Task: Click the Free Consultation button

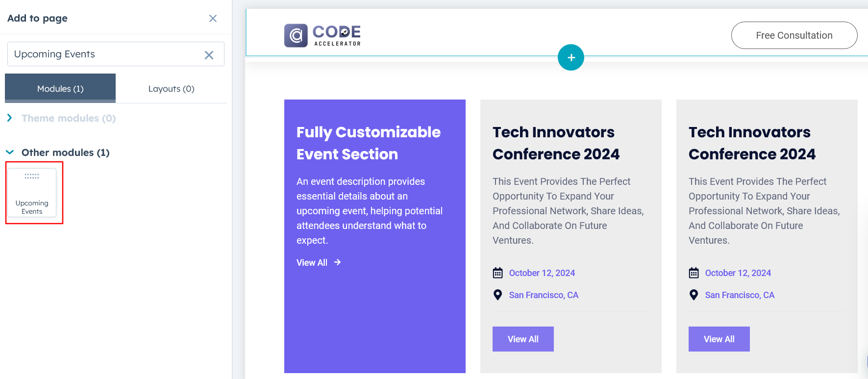Action: (794, 35)
